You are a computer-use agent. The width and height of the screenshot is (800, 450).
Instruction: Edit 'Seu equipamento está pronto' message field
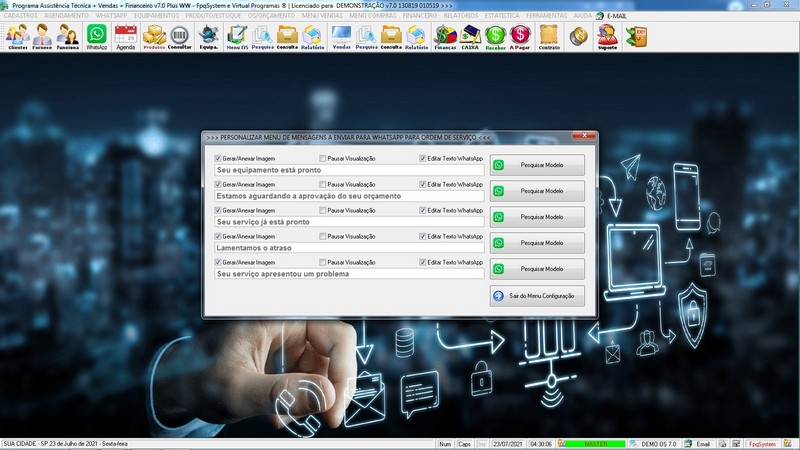(x=349, y=170)
